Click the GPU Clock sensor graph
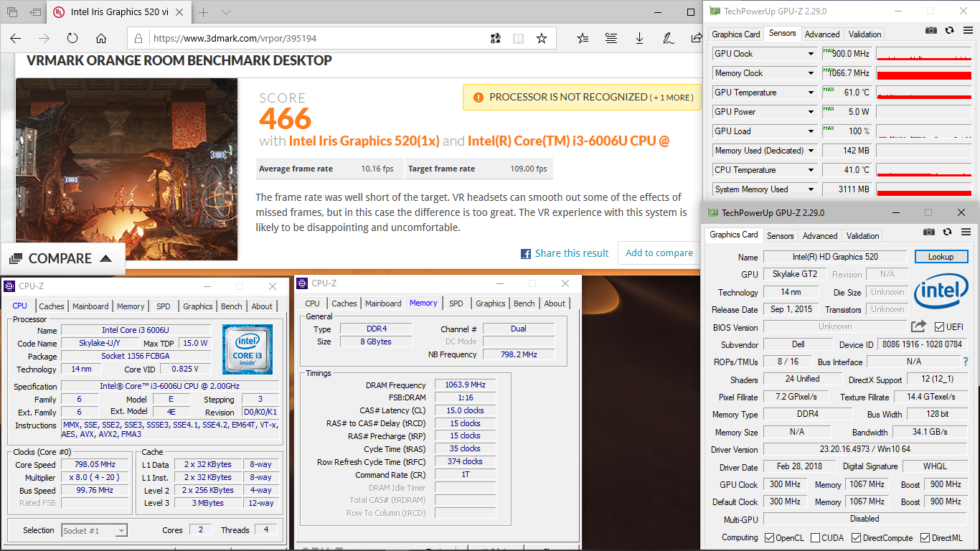Viewport: 980px width, 551px height. point(924,54)
